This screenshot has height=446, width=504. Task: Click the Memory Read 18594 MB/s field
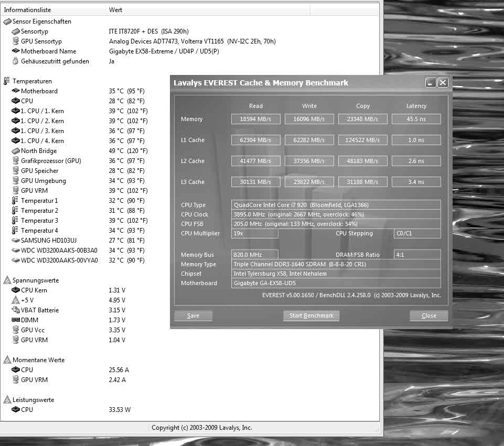pos(255,119)
